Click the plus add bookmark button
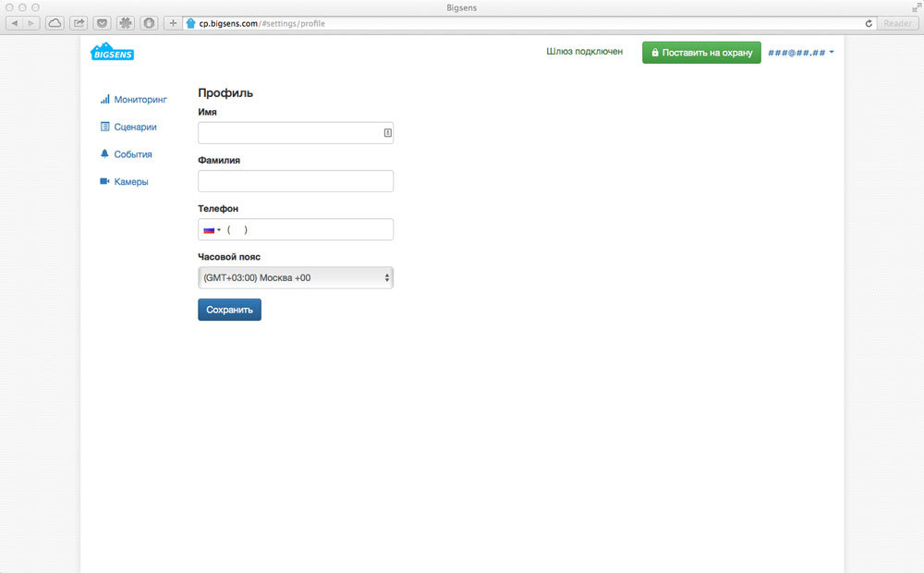 (173, 23)
